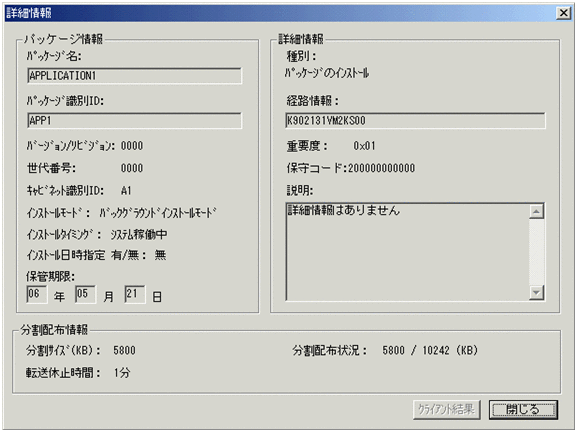579x433 pixels.
Task: Click the キャビネット識別ID value A1
Action: (126, 191)
